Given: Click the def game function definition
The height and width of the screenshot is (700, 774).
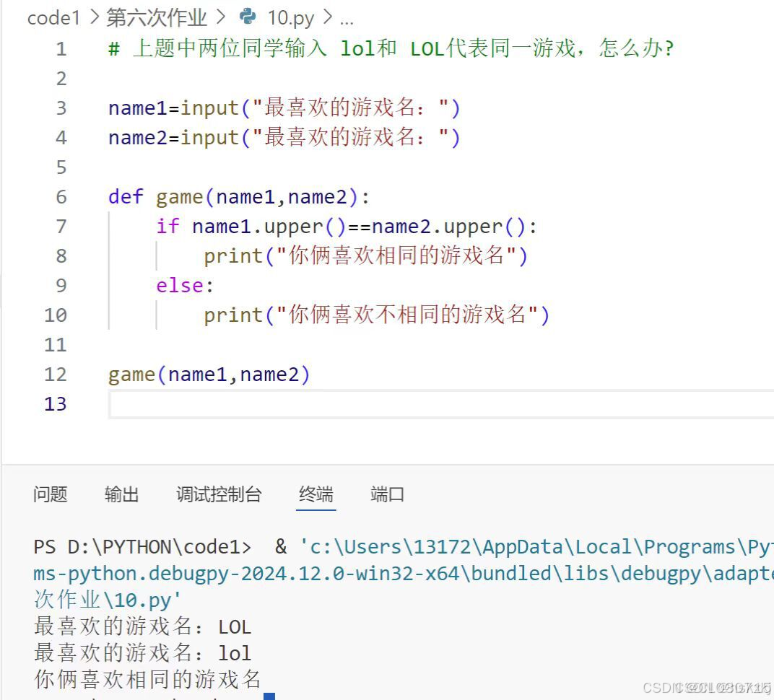Looking at the screenshot, I should [239, 197].
